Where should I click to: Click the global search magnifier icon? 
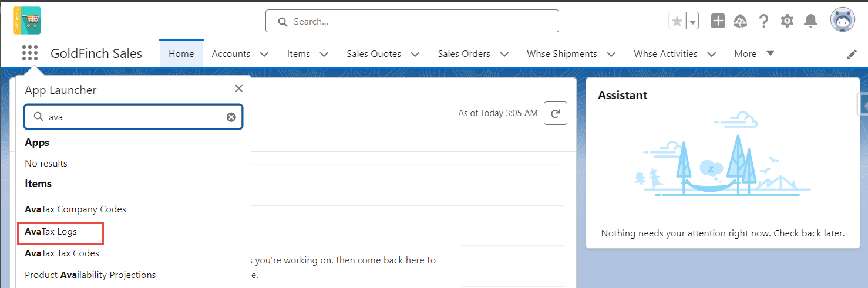(282, 22)
